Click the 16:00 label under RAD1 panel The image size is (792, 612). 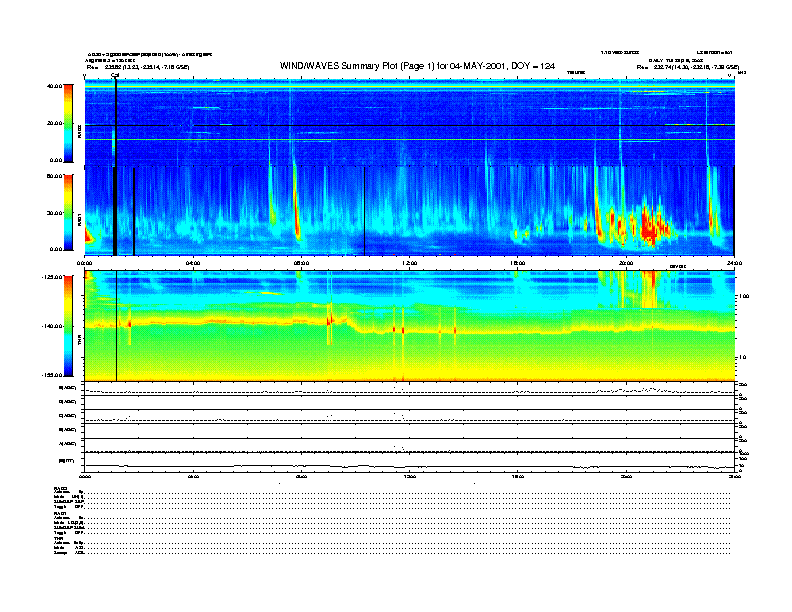pyautogui.click(x=518, y=263)
